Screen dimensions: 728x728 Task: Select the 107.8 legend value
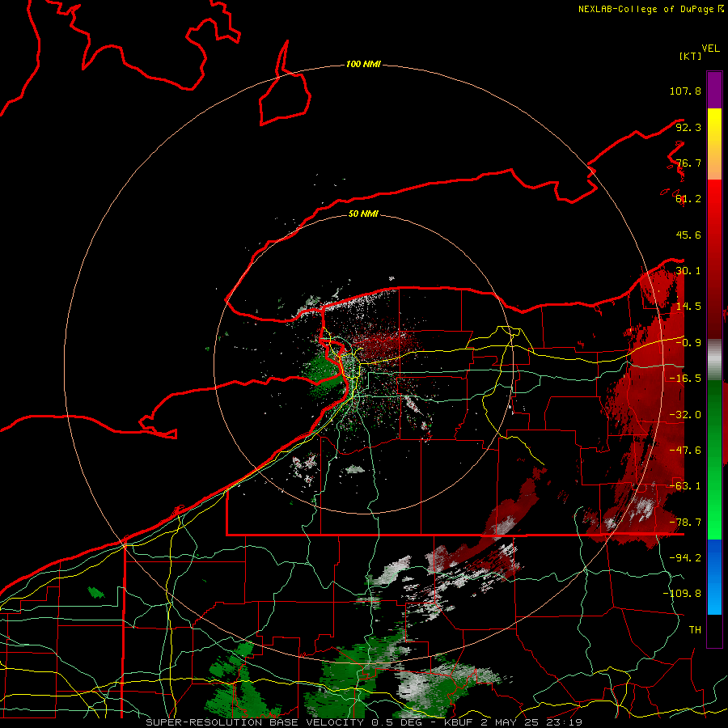pos(685,91)
